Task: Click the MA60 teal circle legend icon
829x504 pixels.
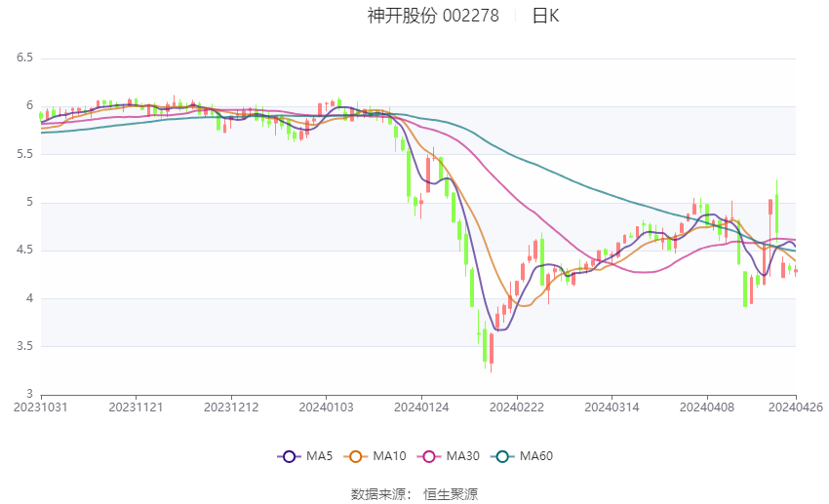Action: pyautogui.click(x=500, y=455)
